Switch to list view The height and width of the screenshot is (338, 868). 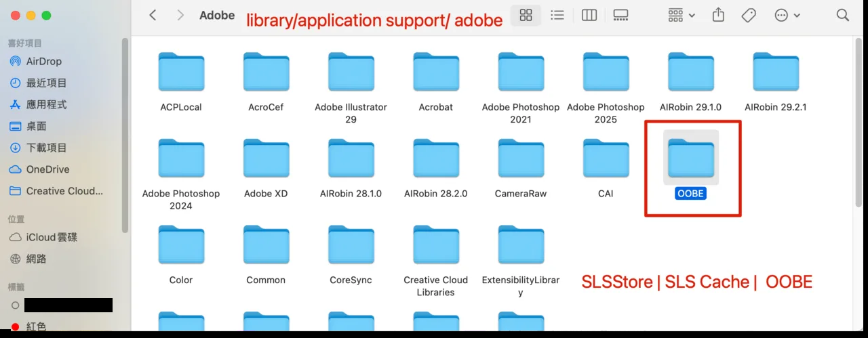tap(557, 15)
